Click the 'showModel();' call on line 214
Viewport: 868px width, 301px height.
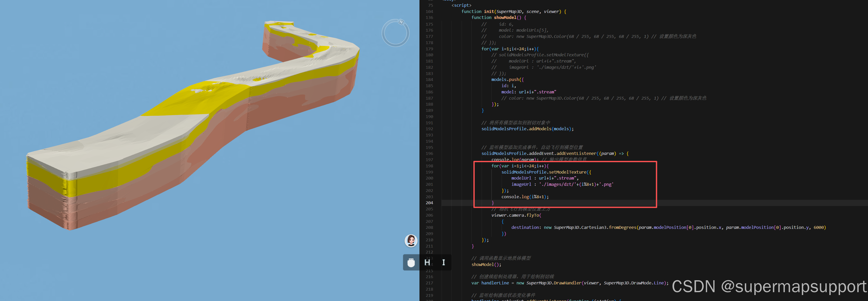click(486, 265)
